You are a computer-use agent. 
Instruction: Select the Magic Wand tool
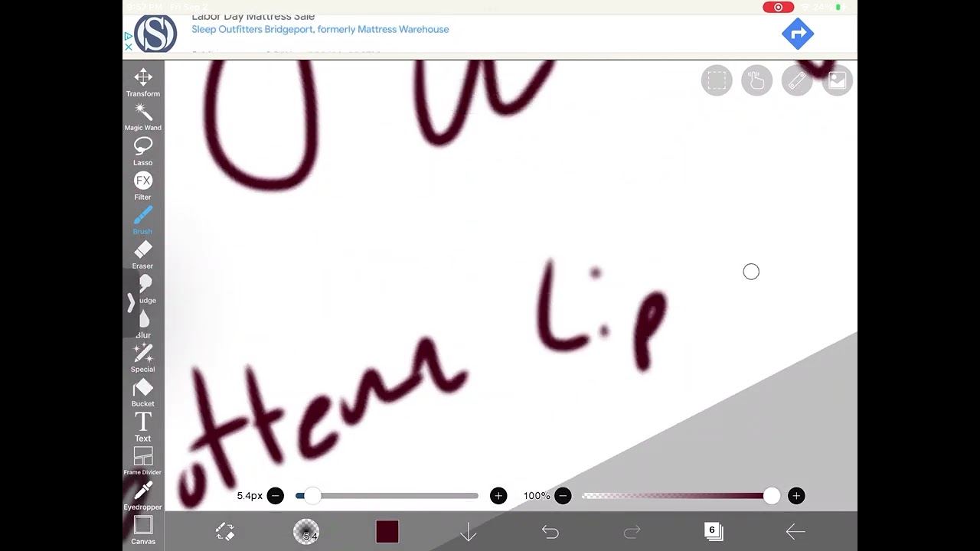point(143,117)
